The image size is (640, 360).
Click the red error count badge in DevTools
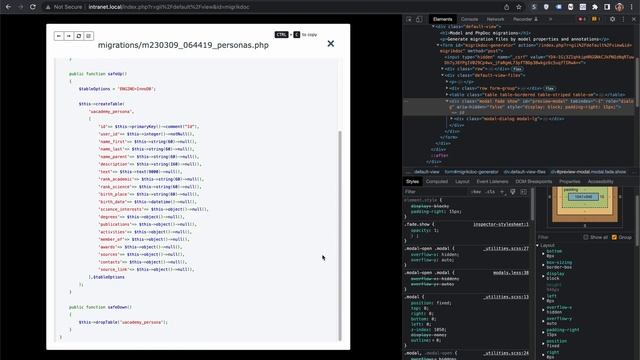coord(582,19)
